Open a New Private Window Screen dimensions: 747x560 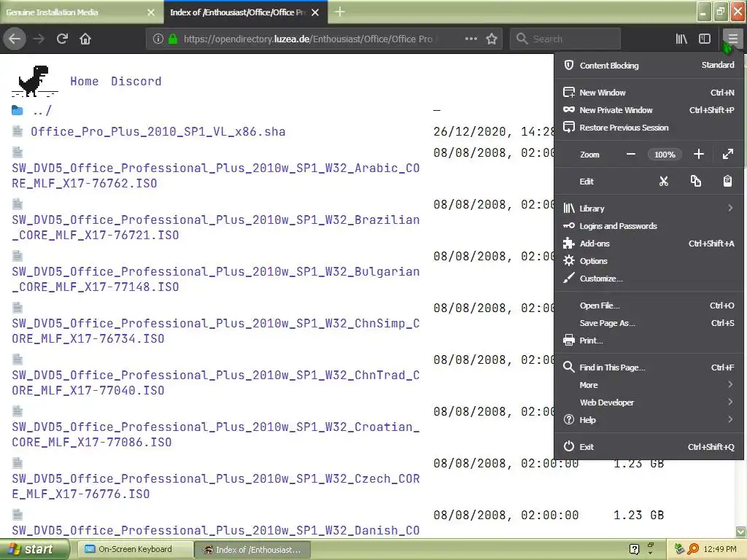(649, 110)
